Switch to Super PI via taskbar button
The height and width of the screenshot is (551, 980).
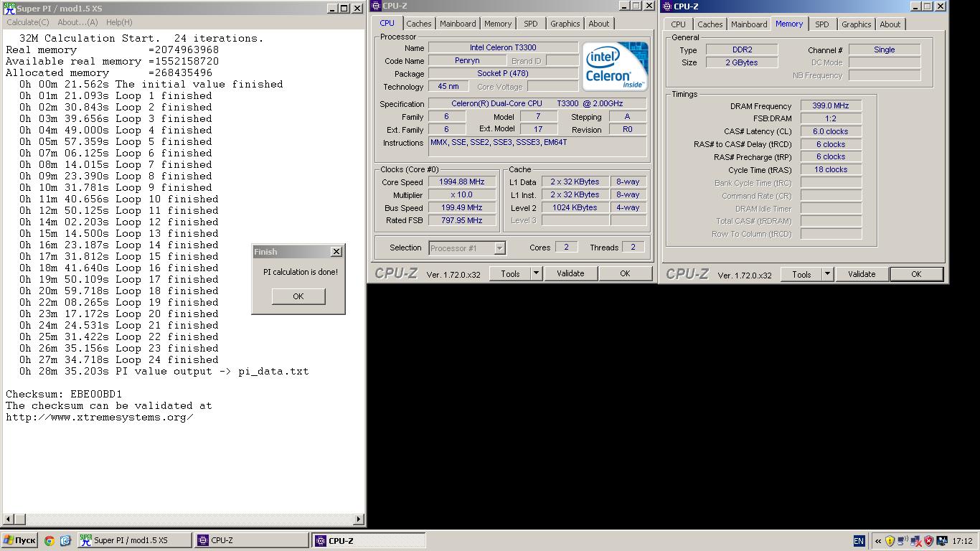point(135,540)
